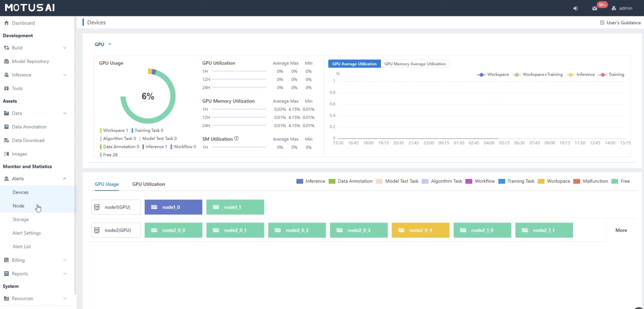Click the yellow node2_0_4 workspace GPU block
The width and height of the screenshot is (644, 309).
(420, 230)
